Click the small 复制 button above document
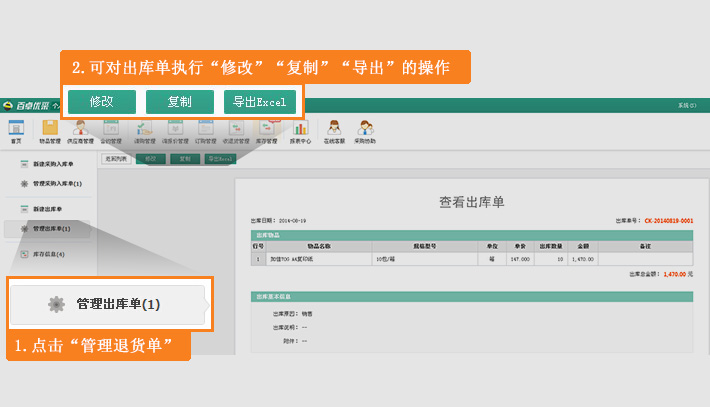 [185, 158]
